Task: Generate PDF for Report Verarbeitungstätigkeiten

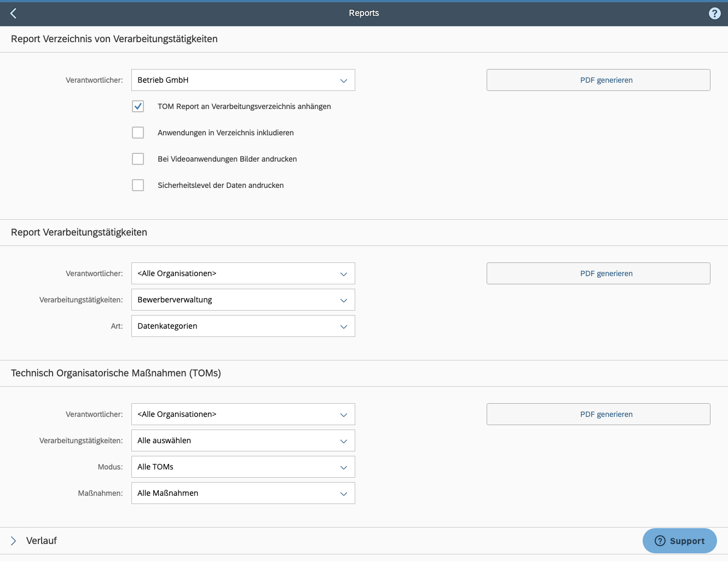Action: (598, 273)
